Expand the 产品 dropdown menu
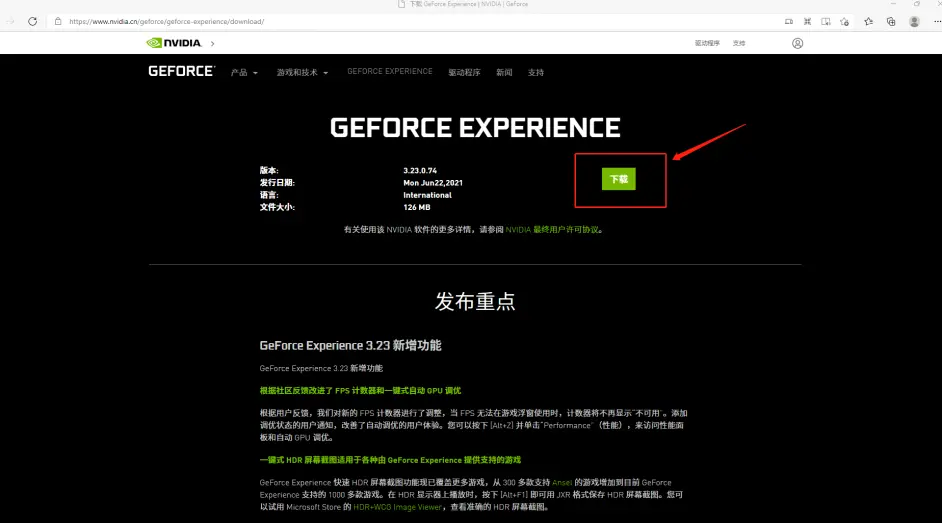 [244, 72]
